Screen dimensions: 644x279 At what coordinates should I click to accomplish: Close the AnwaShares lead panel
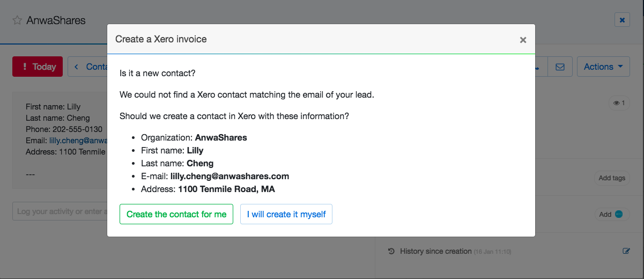point(622,20)
